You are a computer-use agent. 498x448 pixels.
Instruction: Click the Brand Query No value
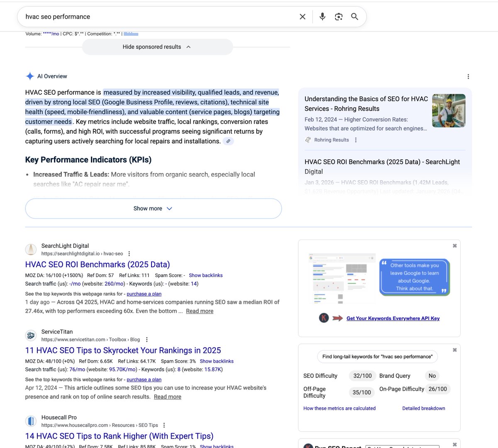(x=432, y=376)
